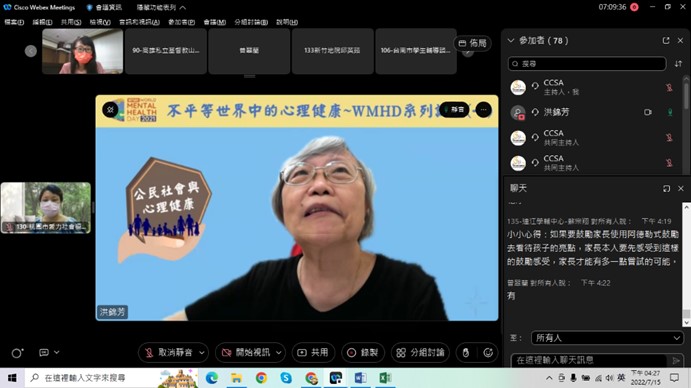Open 共用 menu in menu bar
Viewport: 691px width, 388px height.
[71, 22]
